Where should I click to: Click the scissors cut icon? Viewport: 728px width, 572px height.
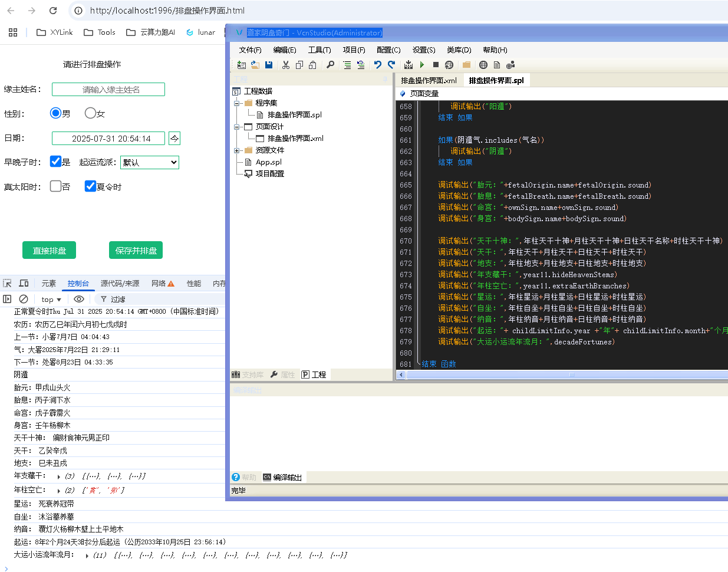click(286, 65)
